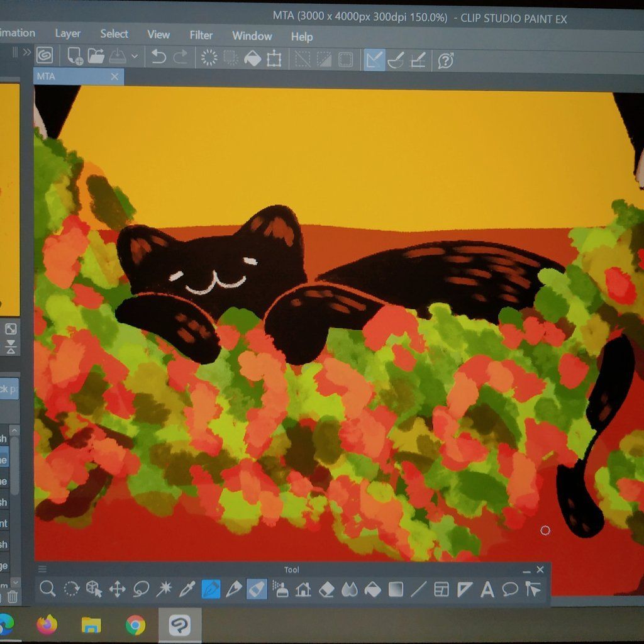Open the Animation menu
644x644 pixels.
(17, 33)
